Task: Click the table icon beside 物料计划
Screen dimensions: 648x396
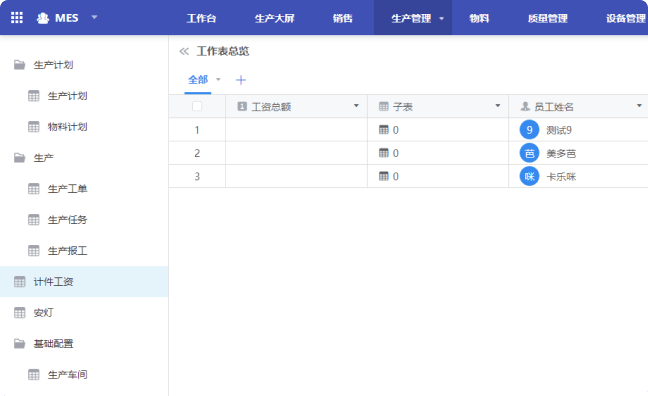Action: (x=33, y=126)
